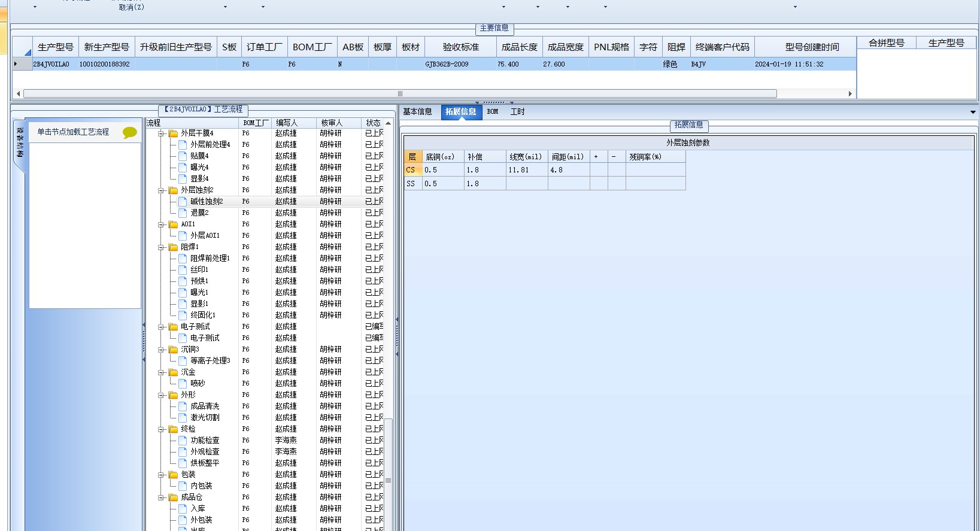Click the folder icon of 沉铜3
Image resolution: width=980 pixels, height=531 pixels.
coord(173,350)
